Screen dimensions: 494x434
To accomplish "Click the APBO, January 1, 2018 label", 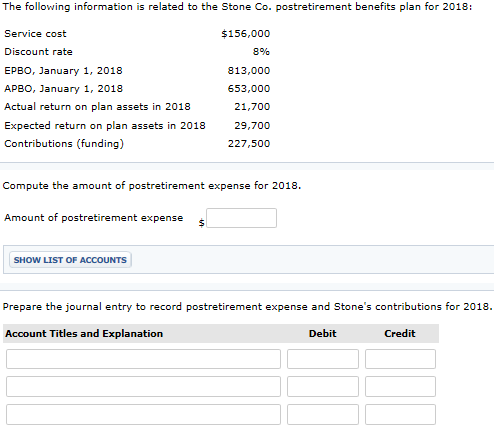I will [x=63, y=89].
